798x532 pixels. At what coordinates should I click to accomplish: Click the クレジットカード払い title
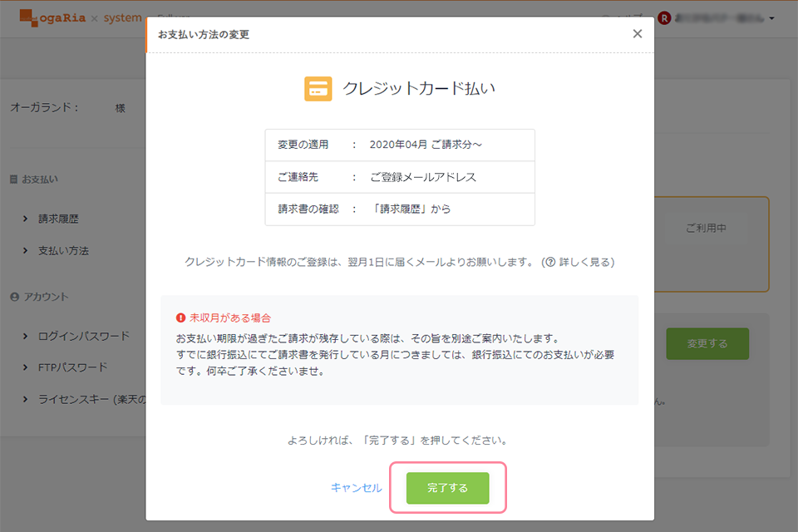click(x=419, y=89)
